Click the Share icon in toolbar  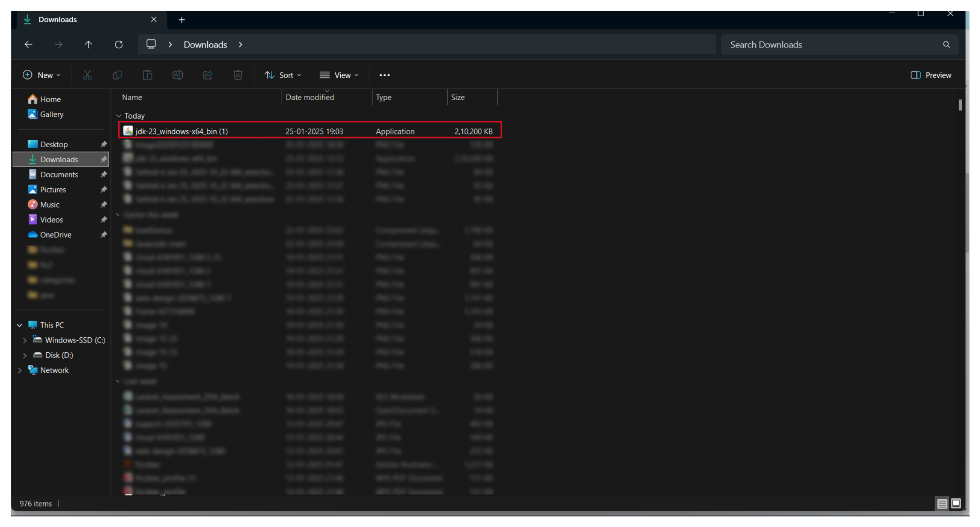[208, 75]
